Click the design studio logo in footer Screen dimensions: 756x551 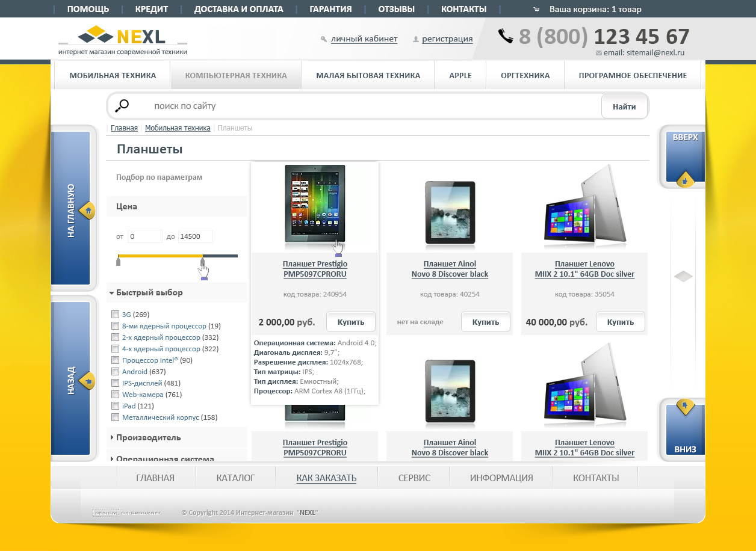coord(127,513)
